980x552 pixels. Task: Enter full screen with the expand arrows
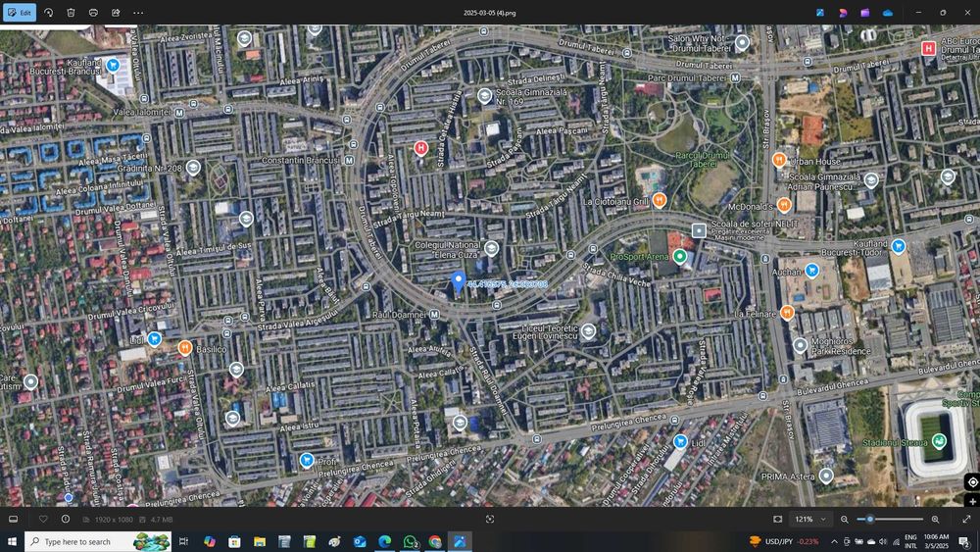(x=966, y=519)
